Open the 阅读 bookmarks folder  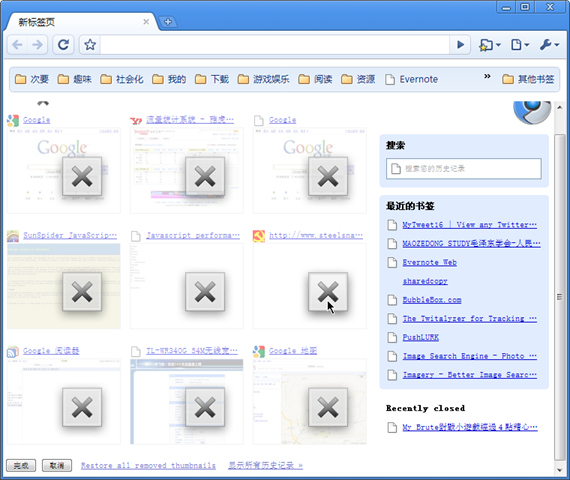[315, 79]
